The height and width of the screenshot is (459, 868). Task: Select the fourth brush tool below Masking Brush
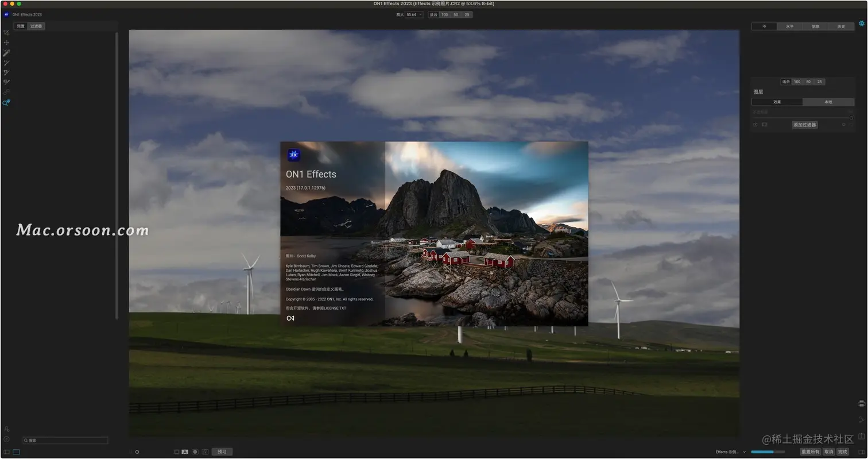coord(6,63)
